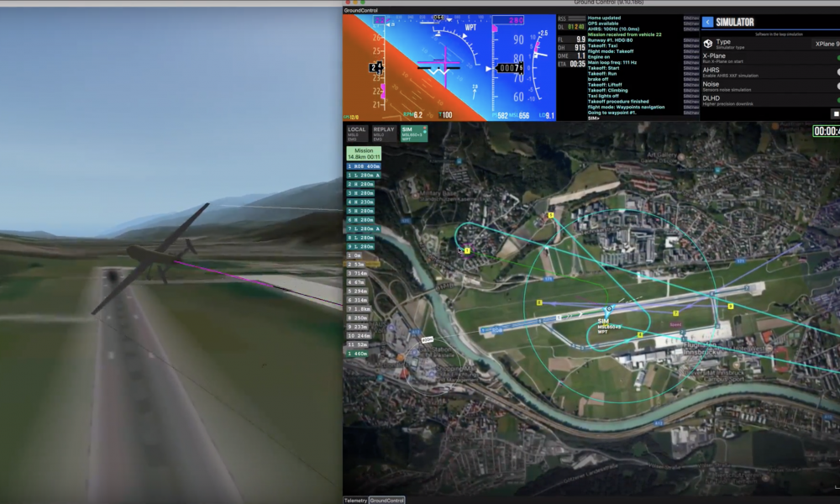Disable Run X-Plane on start
840x504 pixels.
pyautogui.click(x=837, y=58)
